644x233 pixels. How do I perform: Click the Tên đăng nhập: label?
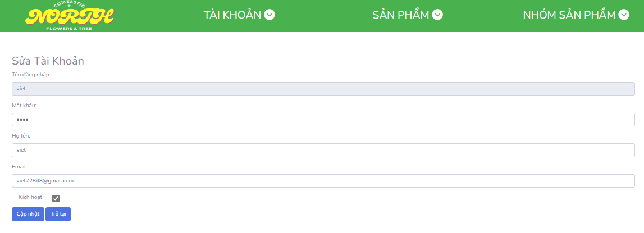pyautogui.click(x=31, y=75)
